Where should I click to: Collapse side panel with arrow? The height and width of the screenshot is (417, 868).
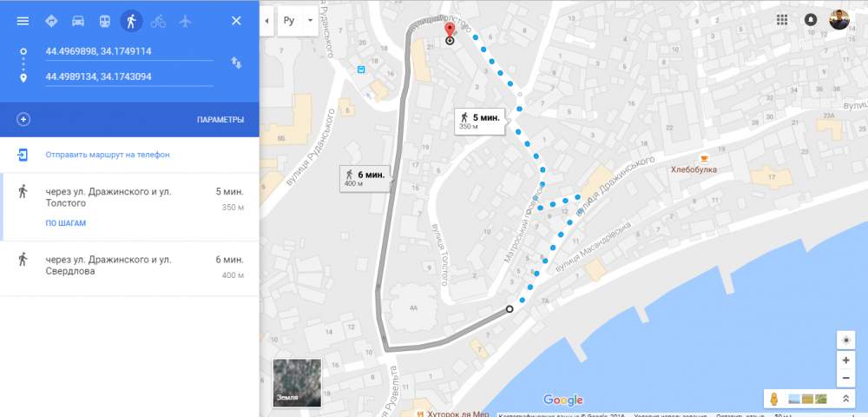click(x=266, y=21)
